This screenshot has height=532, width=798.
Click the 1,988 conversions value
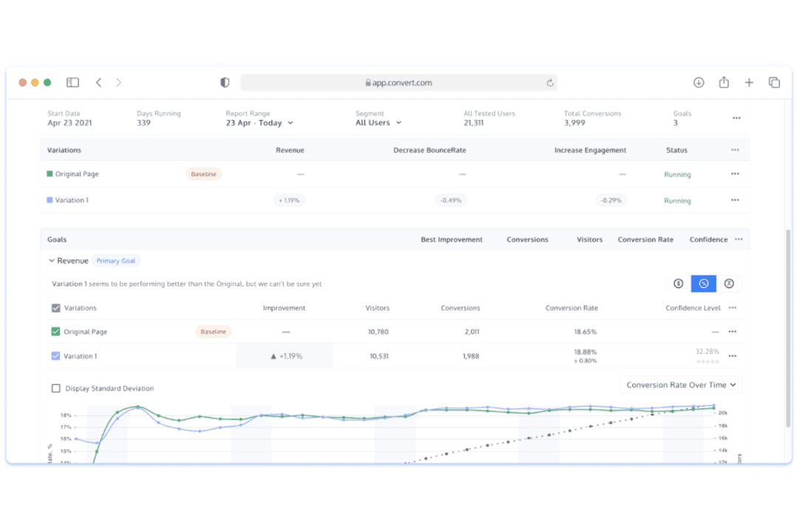tap(471, 356)
